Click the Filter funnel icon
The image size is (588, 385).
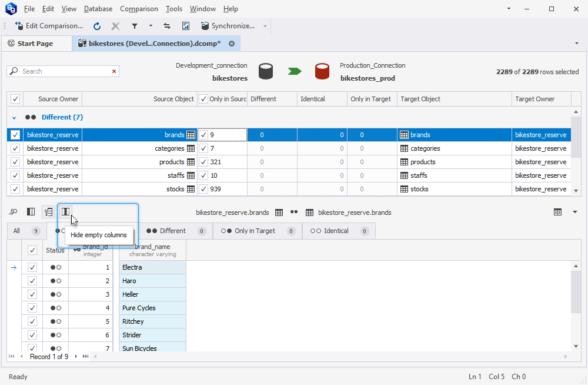[134, 26]
